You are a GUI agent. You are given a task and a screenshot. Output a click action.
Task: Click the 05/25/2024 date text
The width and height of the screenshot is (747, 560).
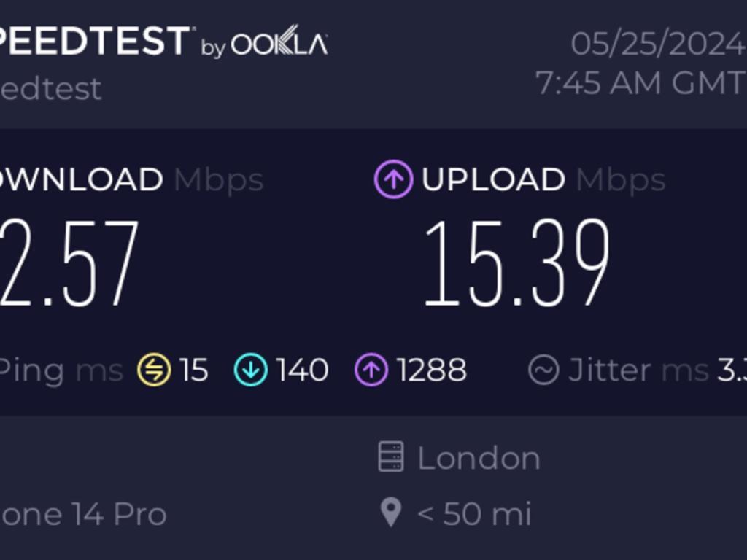pyautogui.click(x=659, y=44)
